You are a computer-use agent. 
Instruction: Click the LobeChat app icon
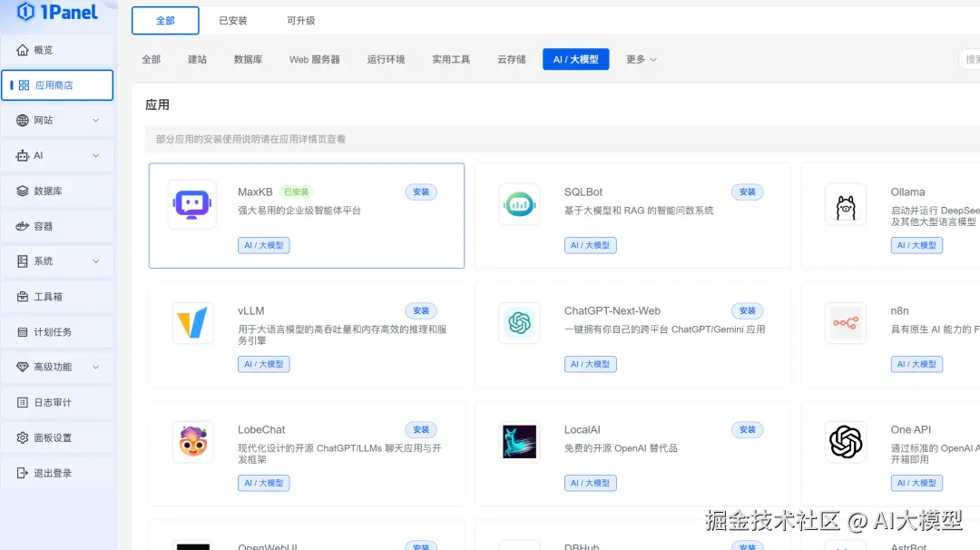point(192,442)
